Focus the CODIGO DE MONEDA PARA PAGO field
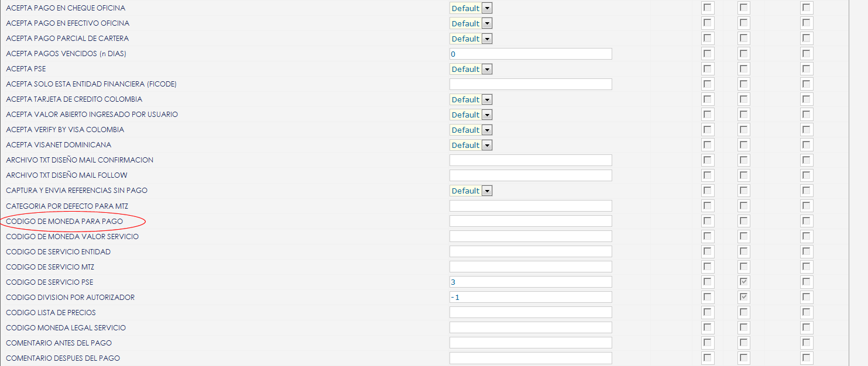The image size is (868, 366). click(531, 221)
